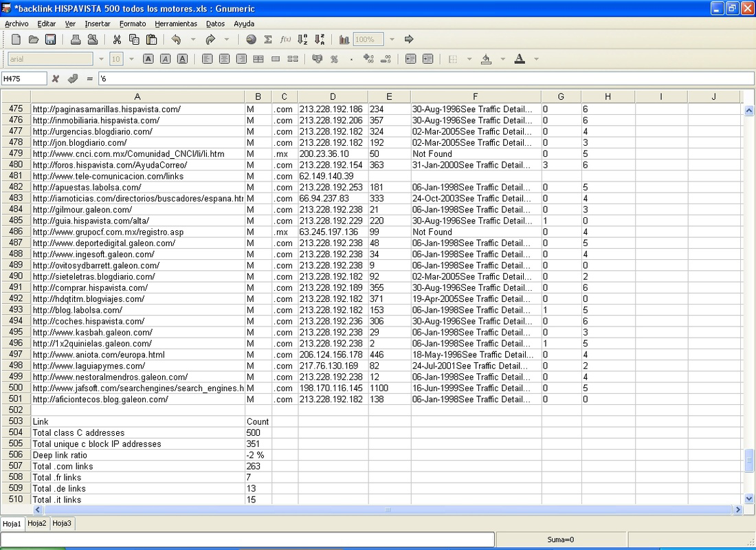Screen dimensions: 756x550
Task: Open redo history dropdown arrow
Action: point(227,40)
